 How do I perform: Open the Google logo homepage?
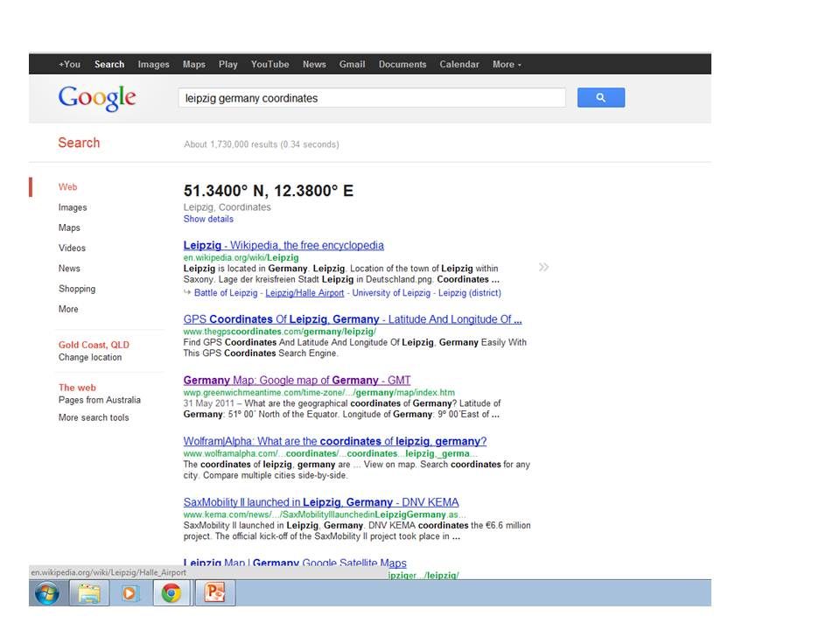pos(97,98)
